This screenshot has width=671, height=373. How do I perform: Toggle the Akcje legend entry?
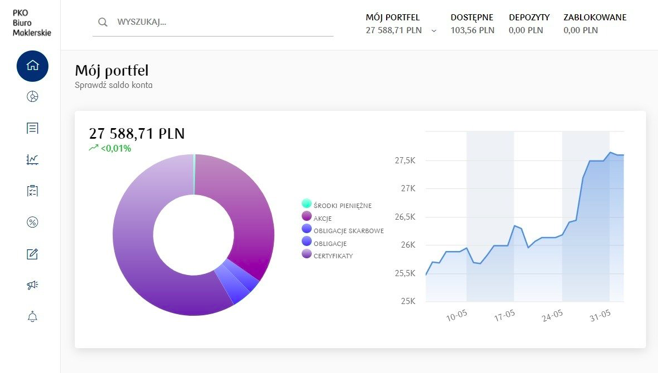click(317, 217)
